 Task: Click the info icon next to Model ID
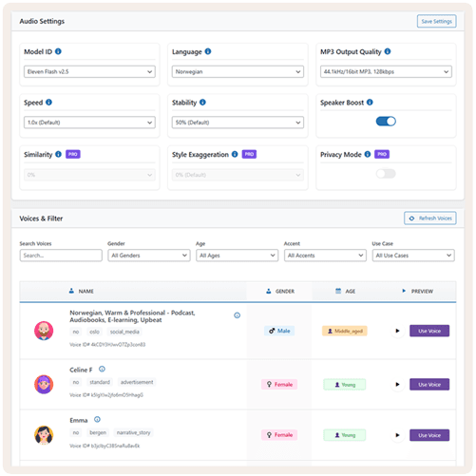(x=58, y=51)
